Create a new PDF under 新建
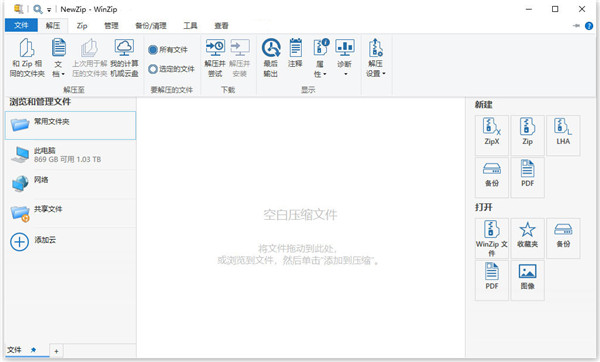The width and height of the screenshot is (600, 362). tap(527, 177)
